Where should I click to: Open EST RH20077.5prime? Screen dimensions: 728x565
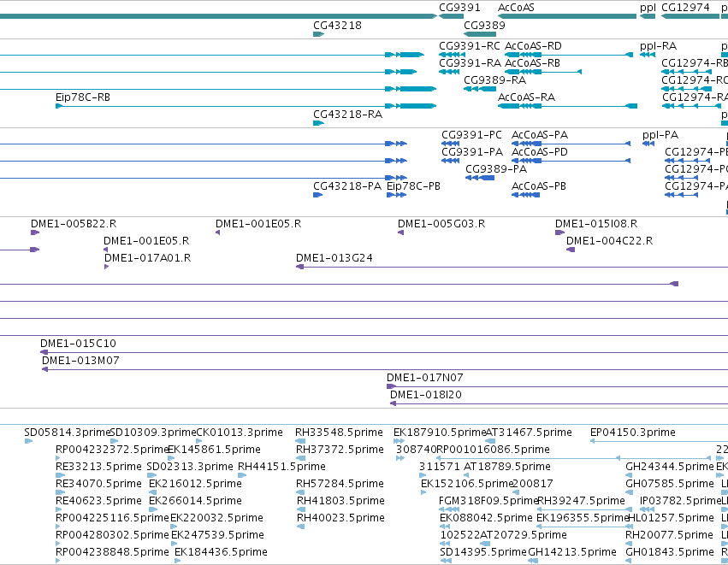pos(669,535)
